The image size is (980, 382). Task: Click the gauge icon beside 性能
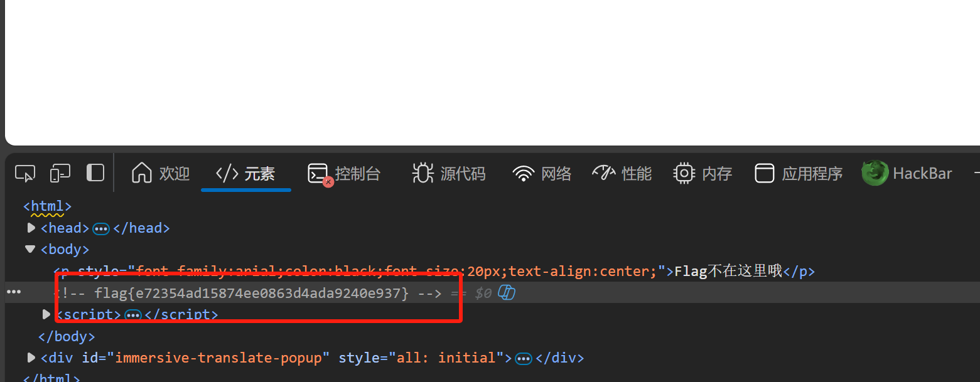tap(604, 173)
